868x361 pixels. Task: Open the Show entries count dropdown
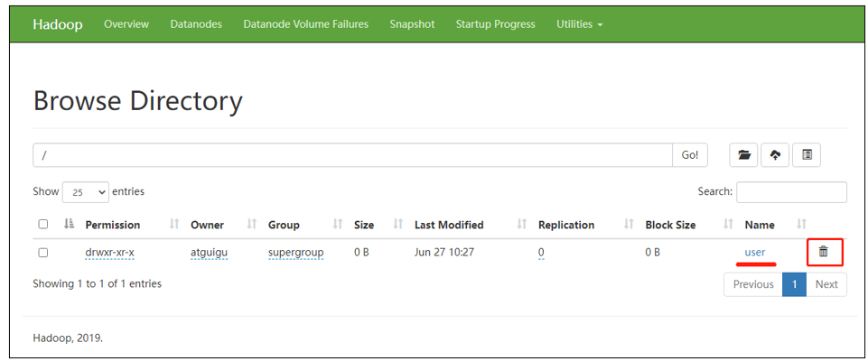pos(86,192)
